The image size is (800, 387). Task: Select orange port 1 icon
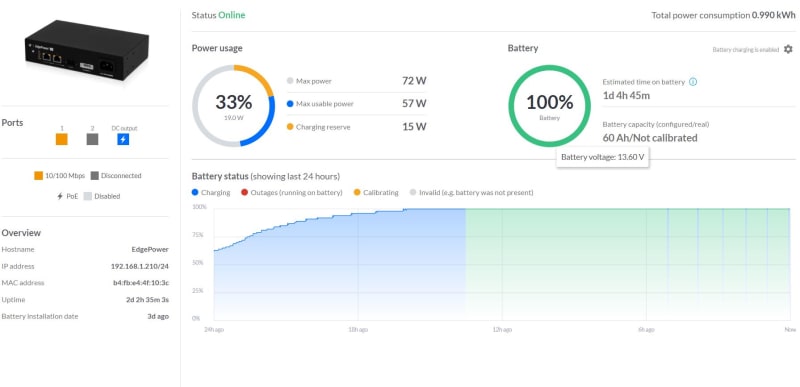pyautogui.click(x=62, y=139)
